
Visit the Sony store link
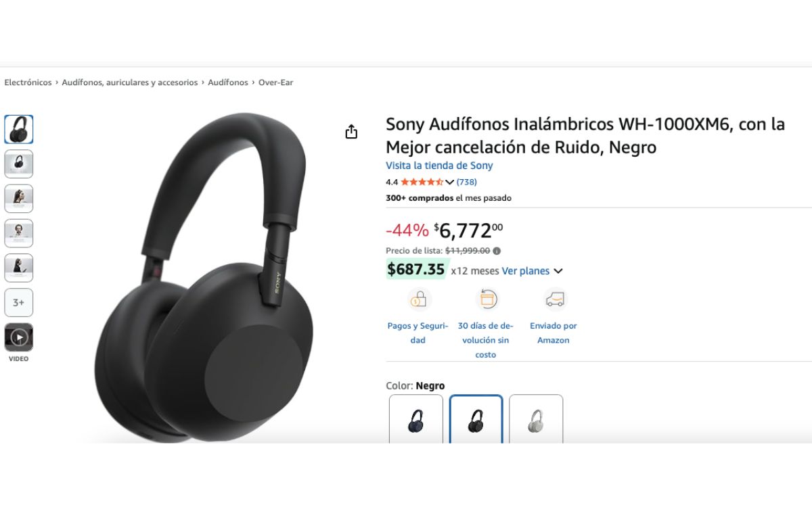click(439, 166)
